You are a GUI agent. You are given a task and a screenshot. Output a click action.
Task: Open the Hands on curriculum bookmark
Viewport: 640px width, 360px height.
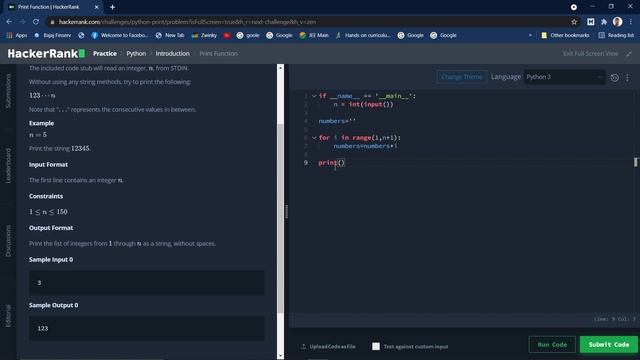pos(363,36)
